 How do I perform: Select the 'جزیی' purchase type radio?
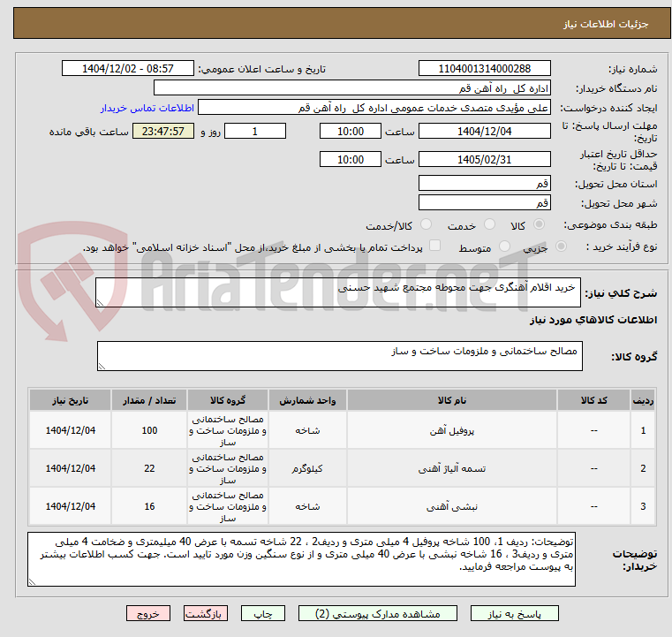(x=561, y=246)
